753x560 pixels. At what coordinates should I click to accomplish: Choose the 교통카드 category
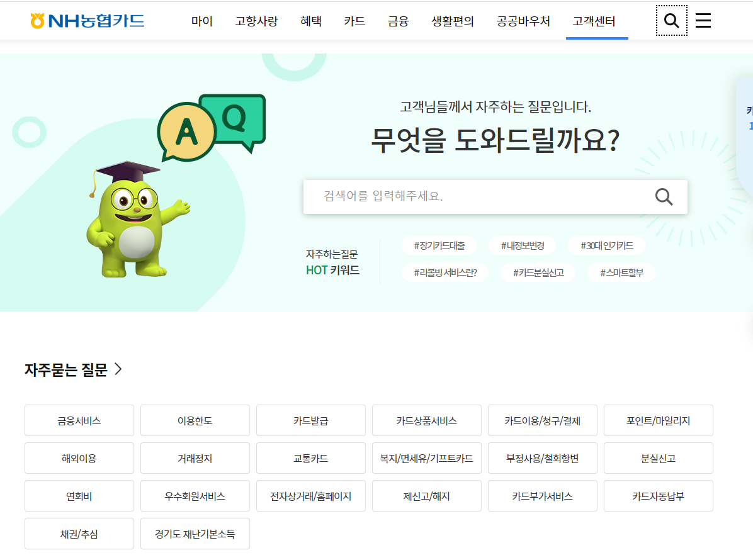[311, 458]
